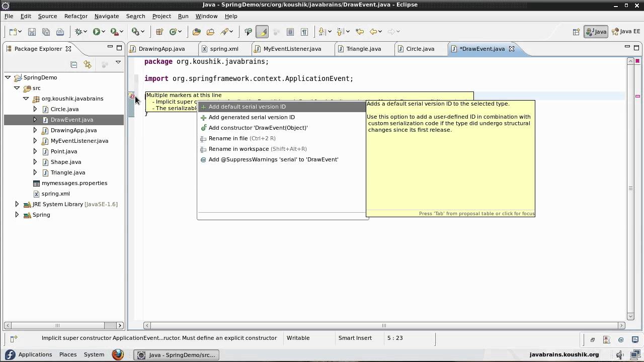Click the Open Task folder toolbar icon

point(210,32)
